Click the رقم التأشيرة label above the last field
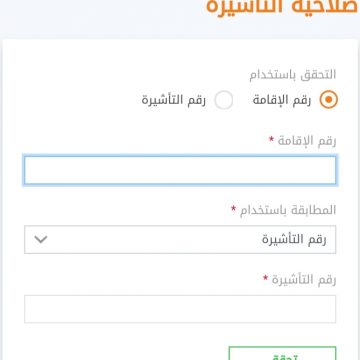Image resolution: width=360 pixels, height=360 pixels. pyautogui.click(x=303, y=280)
